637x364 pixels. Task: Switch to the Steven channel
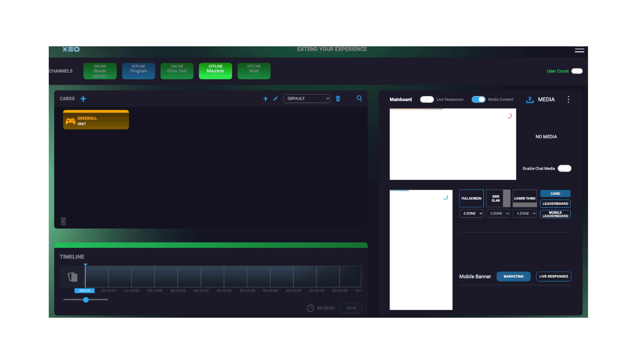point(100,71)
